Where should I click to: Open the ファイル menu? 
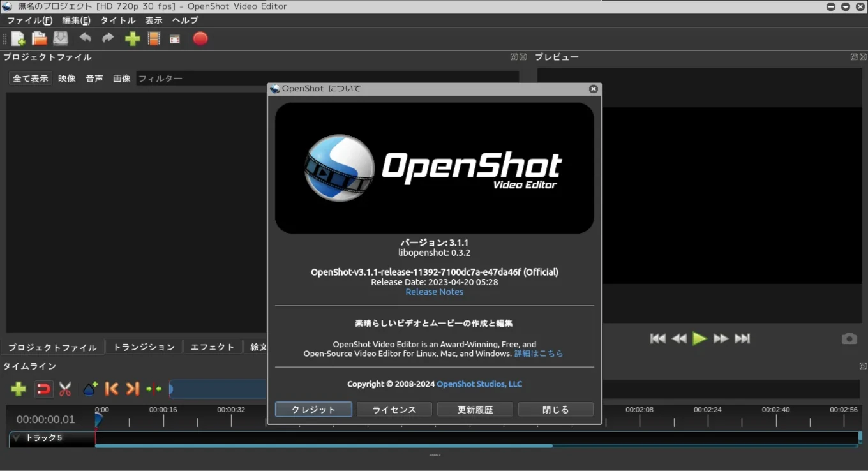[x=29, y=20]
